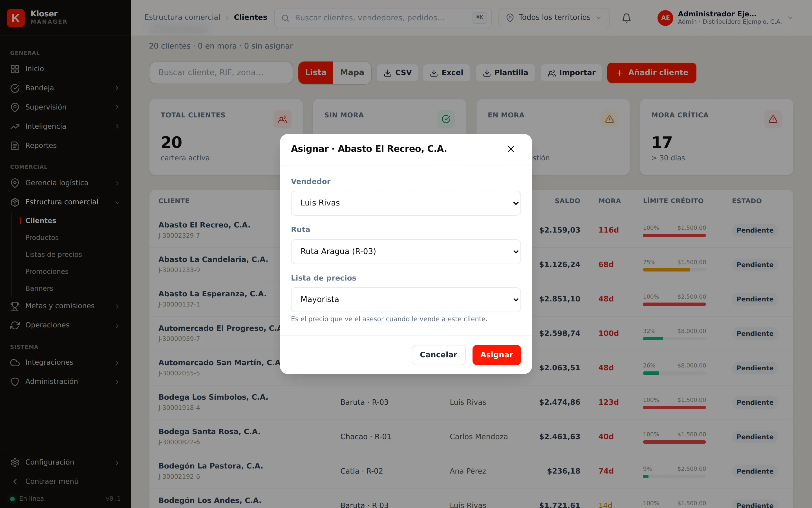The height and width of the screenshot is (508, 812).
Task: Open Listas de precios submenu item
Action: click(x=54, y=254)
